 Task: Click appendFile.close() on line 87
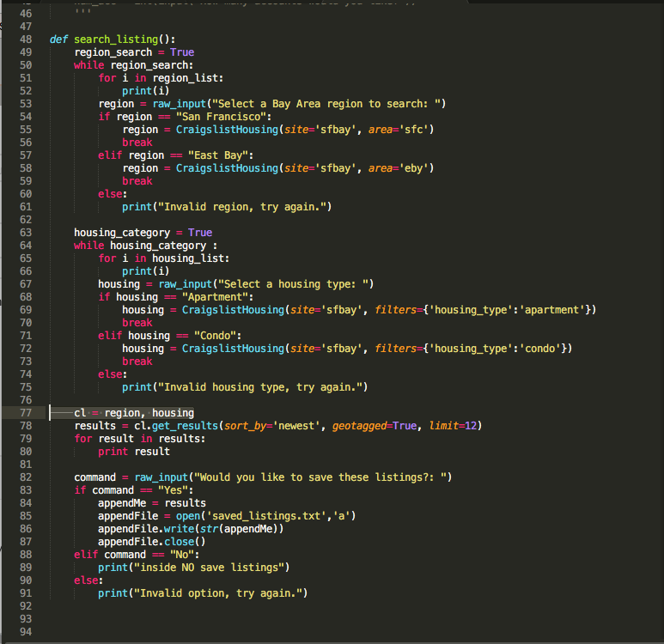coord(151,542)
